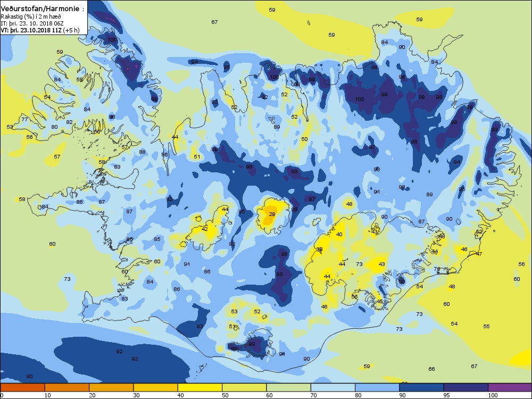
Task: Click the 'Rakastig (%) í 2 m hæð' label
Action: tap(31, 16)
